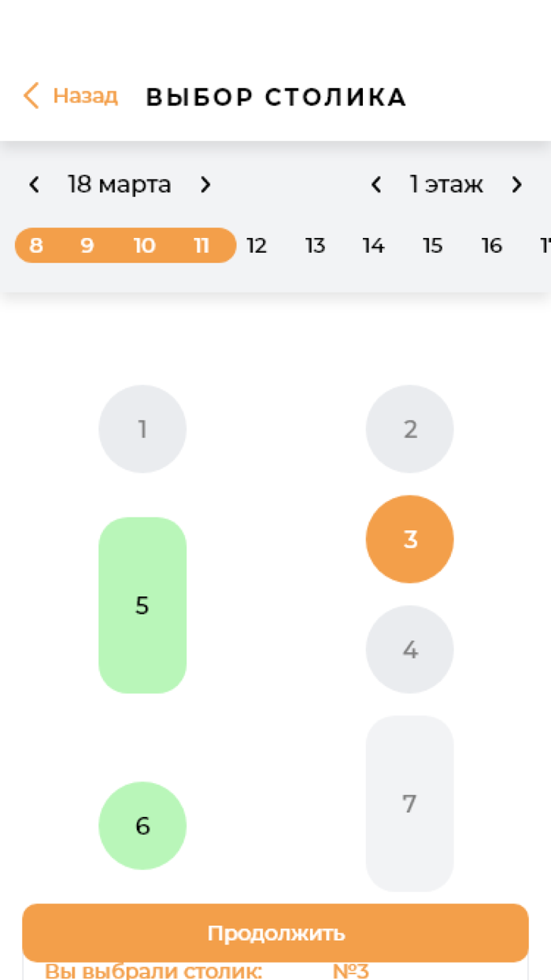The height and width of the screenshot is (980, 551).
Task: Go back using the Назад arrow
Action: tap(31, 96)
